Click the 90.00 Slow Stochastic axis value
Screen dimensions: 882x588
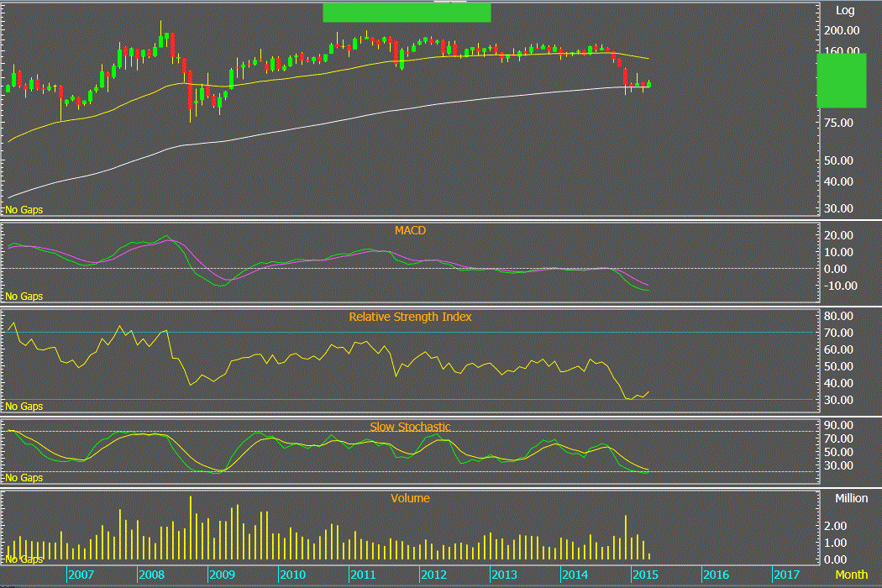pyautogui.click(x=838, y=425)
